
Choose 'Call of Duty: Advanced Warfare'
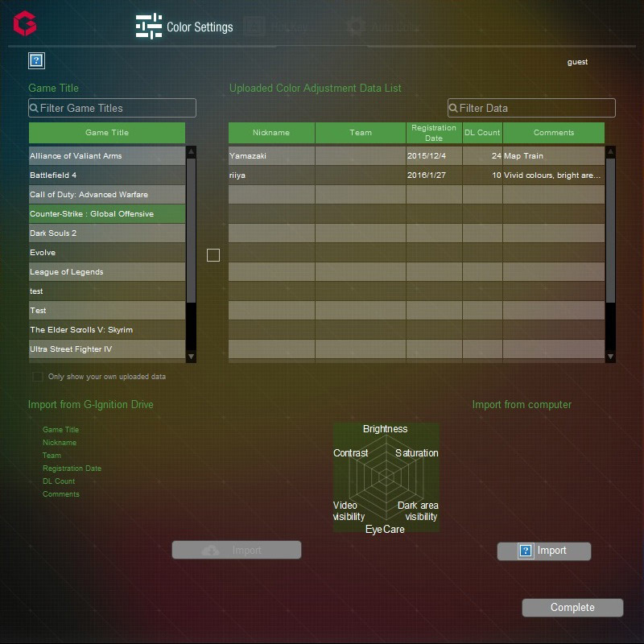pyautogui.click(x=107, y=194)
